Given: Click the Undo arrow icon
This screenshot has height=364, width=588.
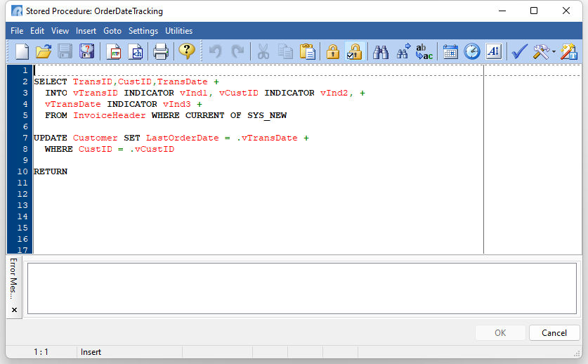Looking at the screenshot, I should pyautogui.click(x=215, y=52).
